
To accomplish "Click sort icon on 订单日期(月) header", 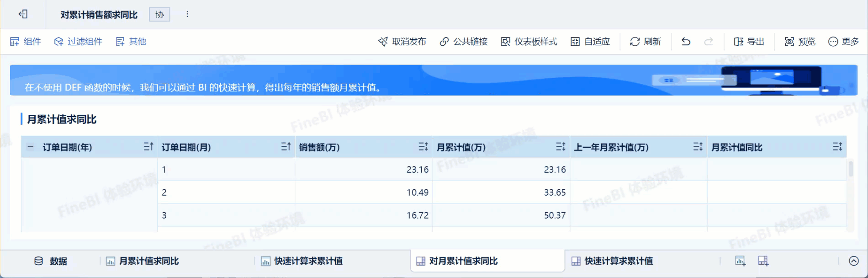I will pyautogui.click(x=286, y=147).
